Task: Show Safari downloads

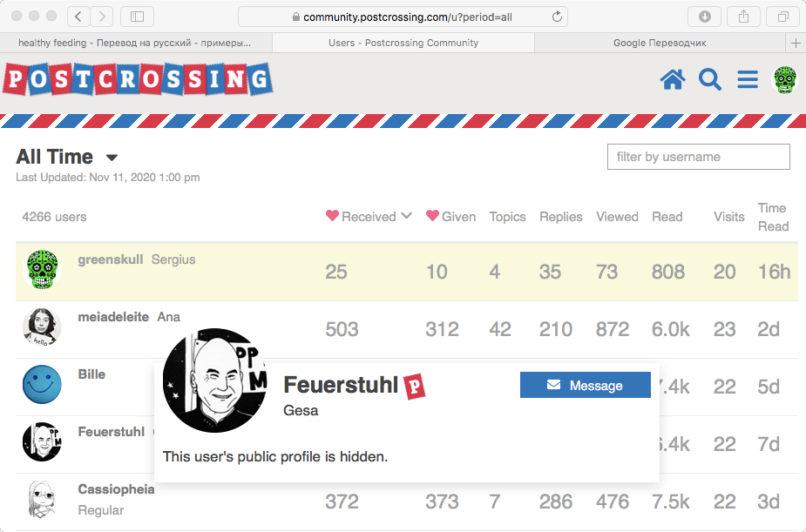Action: tap(704, 17)
